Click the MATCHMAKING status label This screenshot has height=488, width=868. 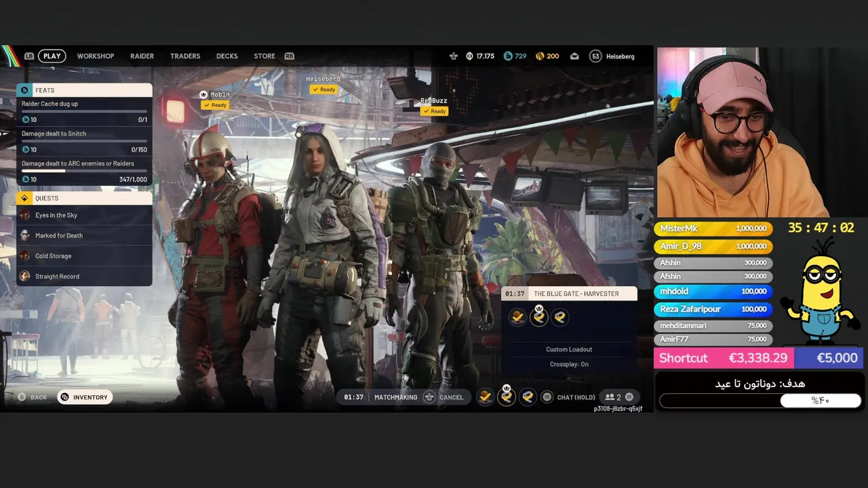click(x=396, y=397)
